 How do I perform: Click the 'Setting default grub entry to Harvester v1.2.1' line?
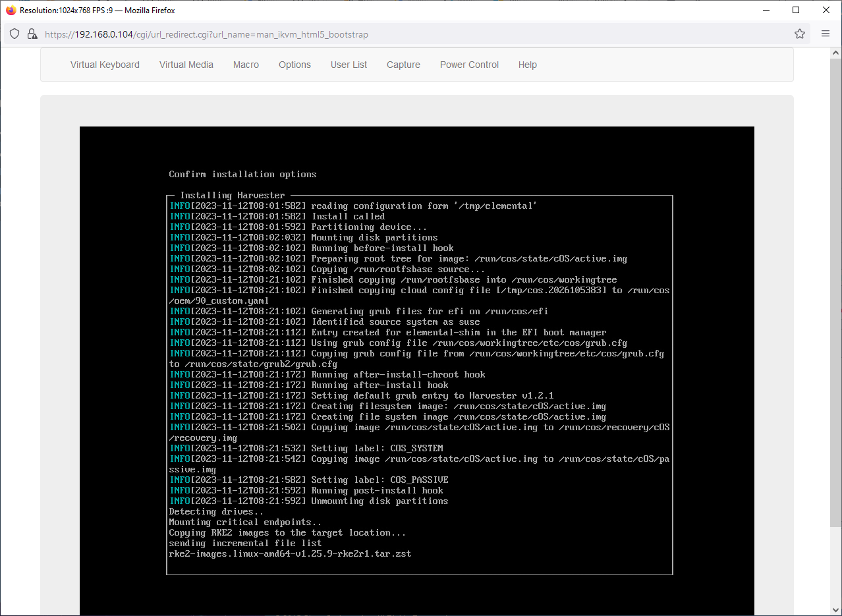click(362, 396)
